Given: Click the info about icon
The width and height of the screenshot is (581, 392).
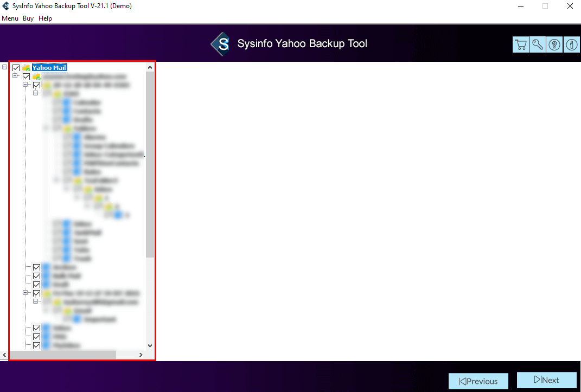Looking at the screenshot, I should 571,45.
